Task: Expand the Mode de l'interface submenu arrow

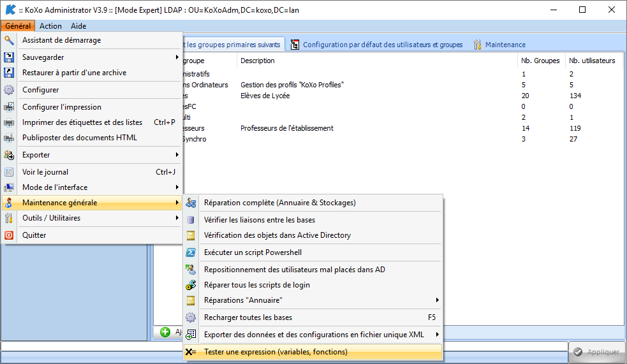Action: pos(177,187)
